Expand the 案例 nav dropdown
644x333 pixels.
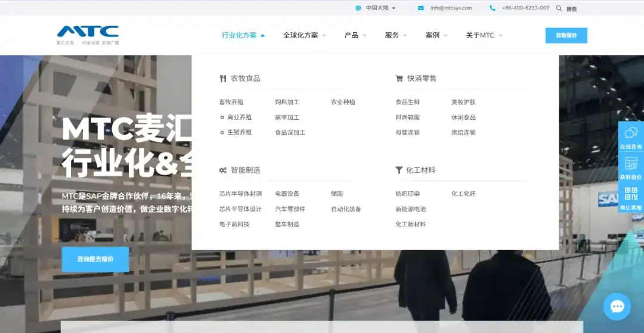pos(436,35)
